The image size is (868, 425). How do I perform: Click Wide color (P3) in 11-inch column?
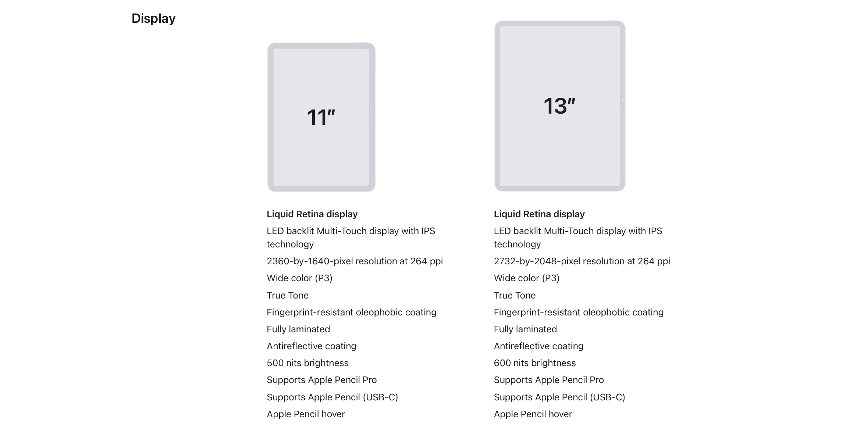pos(299,278)
